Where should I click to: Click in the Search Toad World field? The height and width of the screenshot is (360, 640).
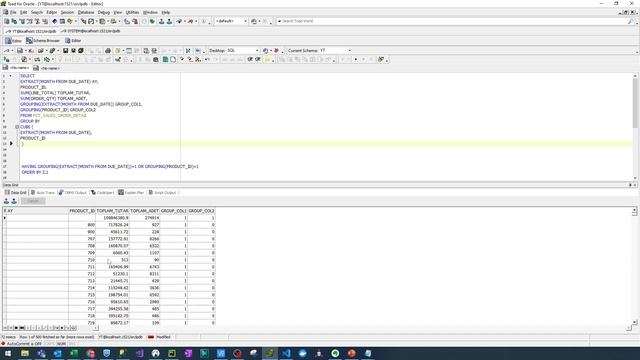(x=453, y=21)
